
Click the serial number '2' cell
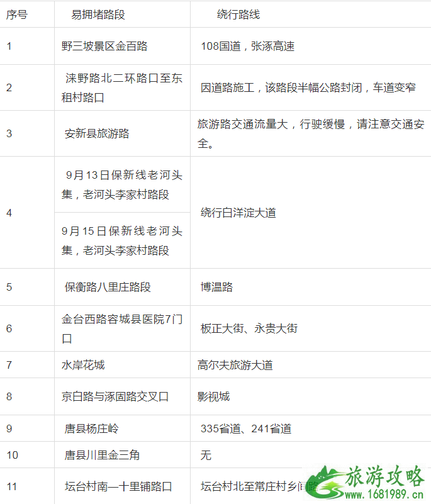point(27,87)
